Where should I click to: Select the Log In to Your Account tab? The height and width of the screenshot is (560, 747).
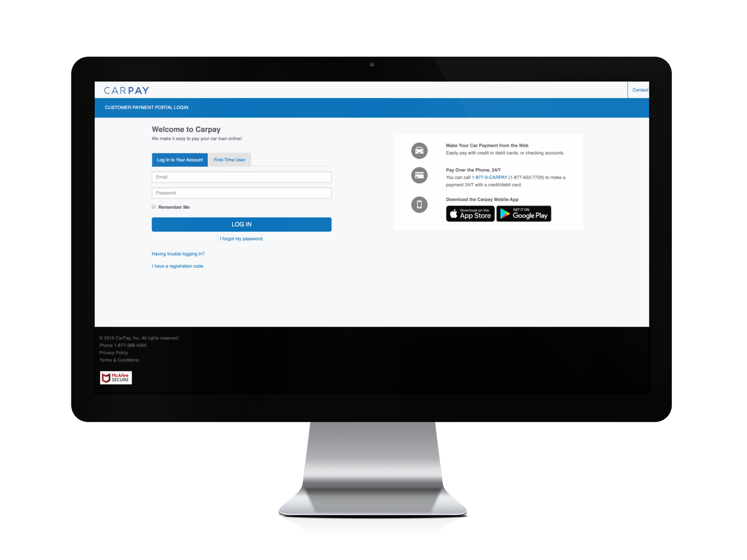point(180,160)
